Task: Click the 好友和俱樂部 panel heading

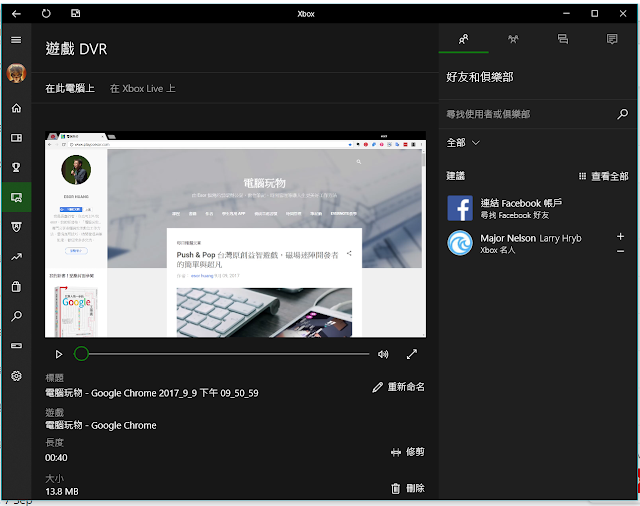Action: pos(480,77)
